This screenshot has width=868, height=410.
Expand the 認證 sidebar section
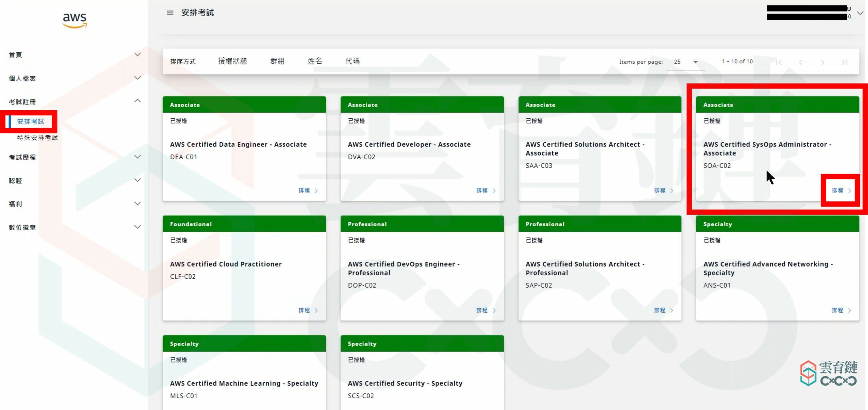[137, 180]
